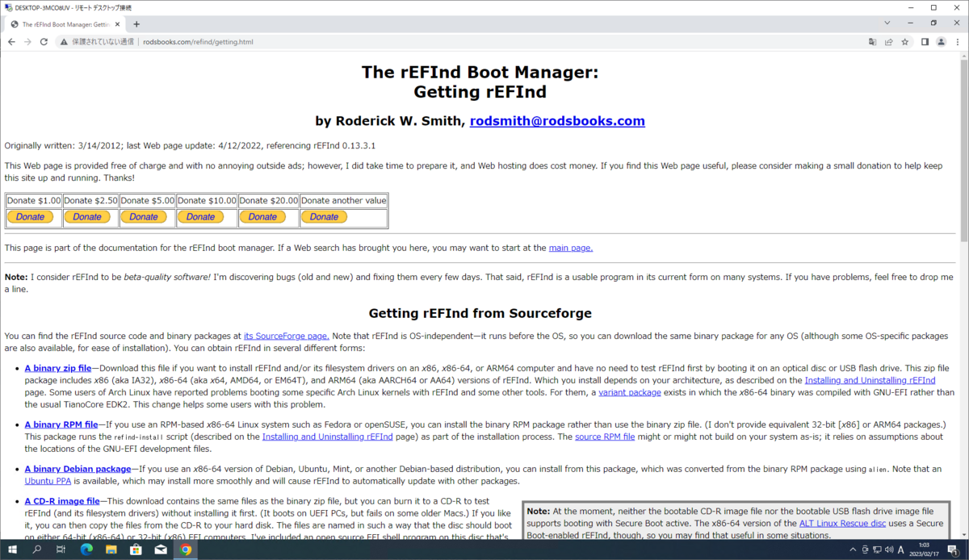Expand the Chrome tab search chevron

887,23
